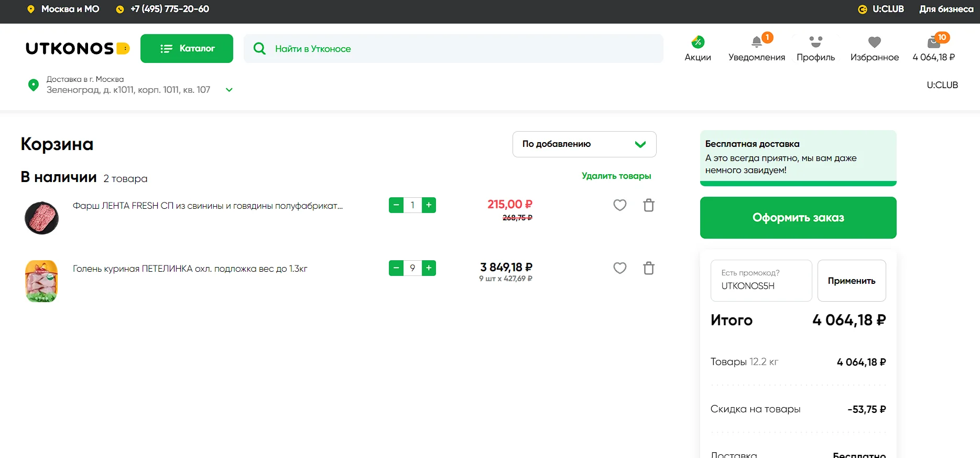The width and height of the screenshot is (980, 458).
Task: Add Фарш ЛЕНТА FRESH to favorites
Action: [620, 205]
